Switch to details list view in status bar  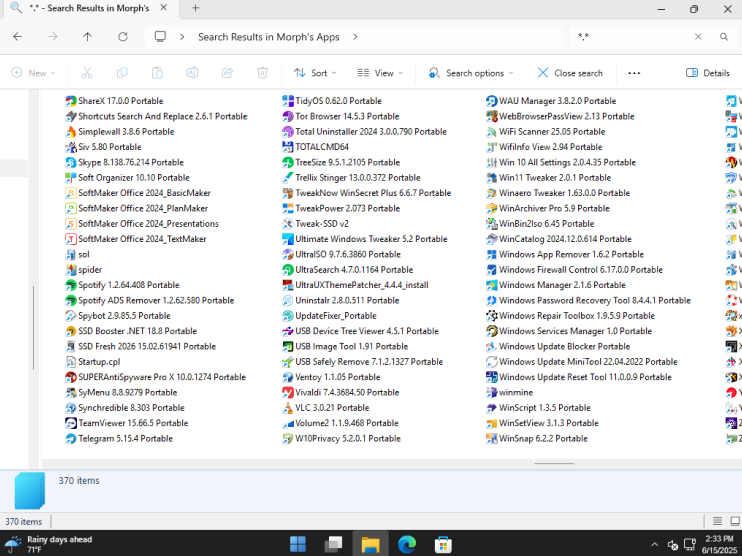pyautogui.click(x=717, y=521)
